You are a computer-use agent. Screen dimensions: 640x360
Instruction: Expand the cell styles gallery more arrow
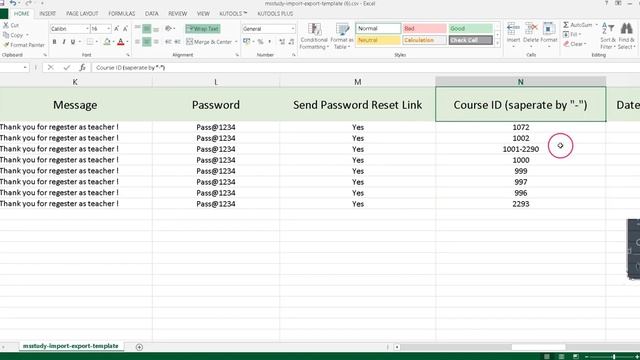point(497,43)
